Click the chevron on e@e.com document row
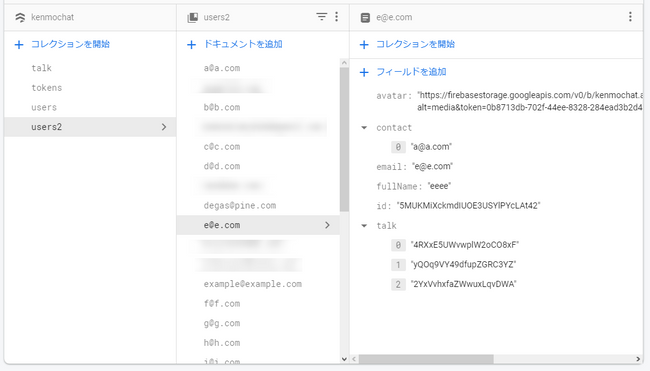The image size is (650, 371). (x=327, y=225)
